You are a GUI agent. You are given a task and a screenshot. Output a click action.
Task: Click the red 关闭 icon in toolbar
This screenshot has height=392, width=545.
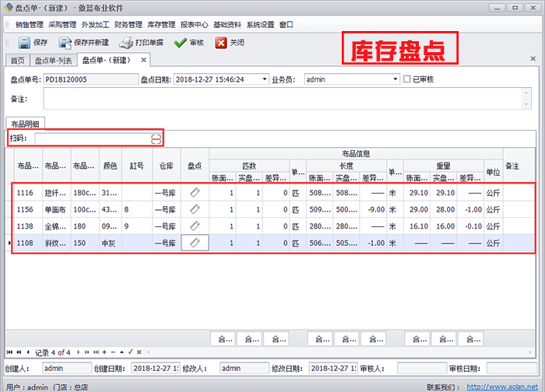click(x=221, y=43)
